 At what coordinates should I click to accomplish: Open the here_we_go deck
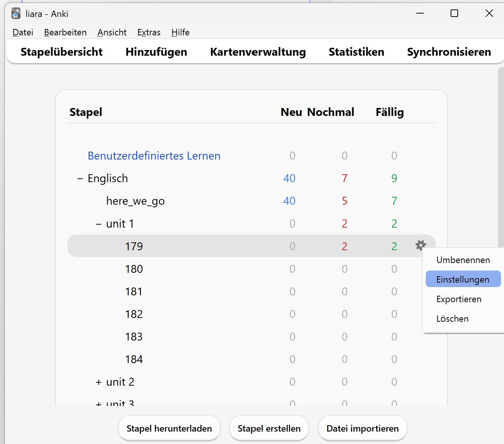[x=135, y=201]
